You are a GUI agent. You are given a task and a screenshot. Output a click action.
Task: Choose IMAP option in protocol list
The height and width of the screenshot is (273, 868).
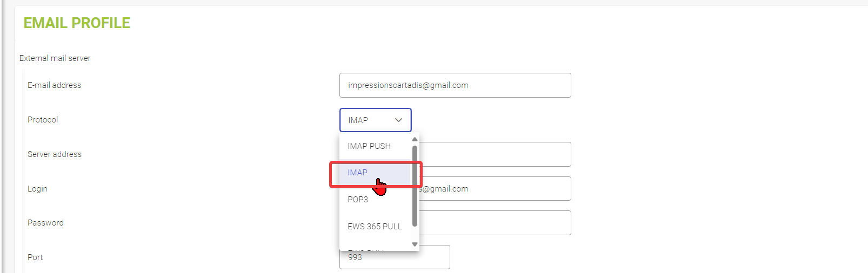coord(375,173)
